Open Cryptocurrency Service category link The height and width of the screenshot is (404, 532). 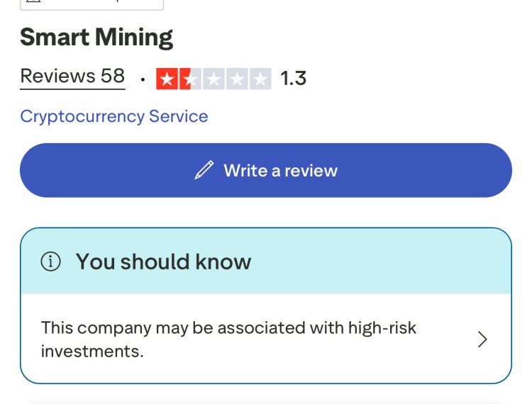click(114, 116)
